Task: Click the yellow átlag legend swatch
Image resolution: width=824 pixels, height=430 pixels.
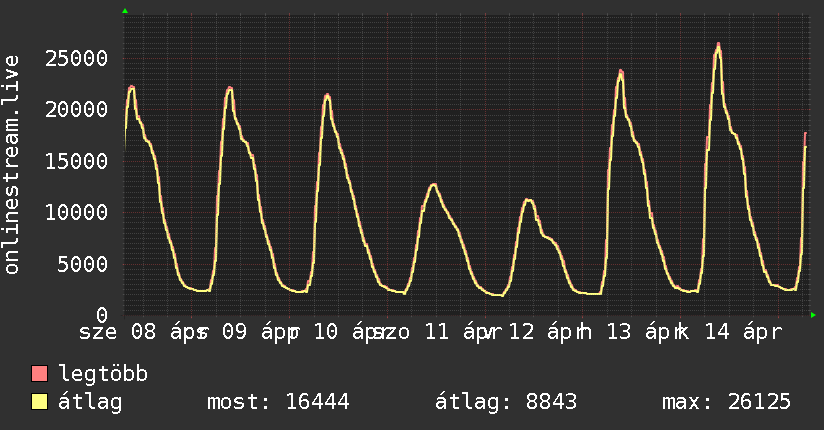Action: 39,401
